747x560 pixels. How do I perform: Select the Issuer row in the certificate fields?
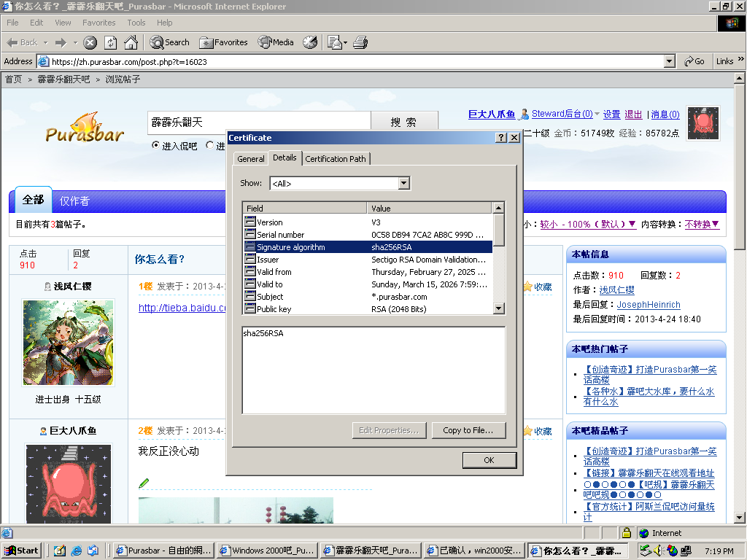click(368, 260)
